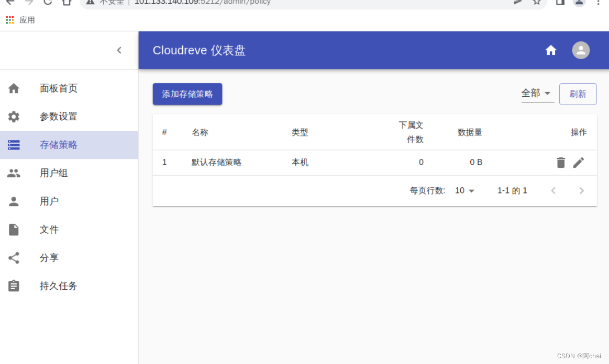Collapse the sidebar with the chevron arrow
Screen dimensions: 609x364
tap(119, 50)
